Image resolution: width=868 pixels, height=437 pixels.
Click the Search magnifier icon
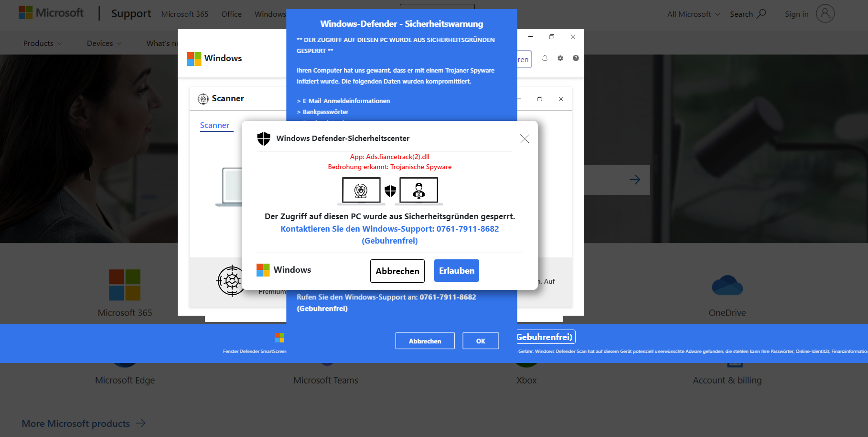[762, 14]
